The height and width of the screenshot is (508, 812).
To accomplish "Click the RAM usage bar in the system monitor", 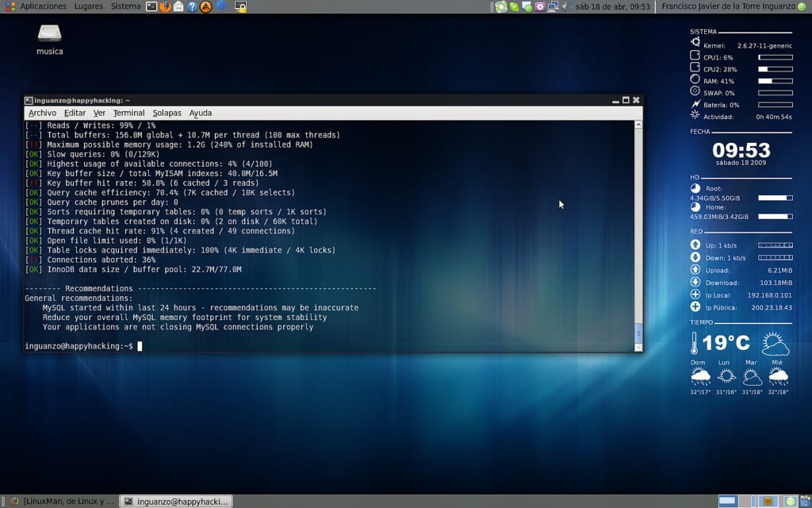I will pyautogui.click(x=776, y=80).
